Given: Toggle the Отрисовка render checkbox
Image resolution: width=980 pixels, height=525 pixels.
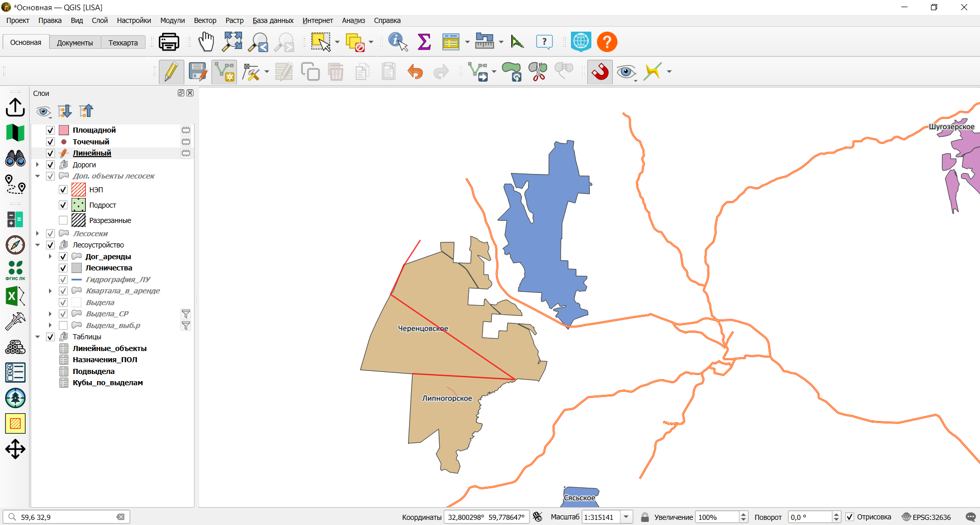Looking at the screenshot, I should point(850,517).
